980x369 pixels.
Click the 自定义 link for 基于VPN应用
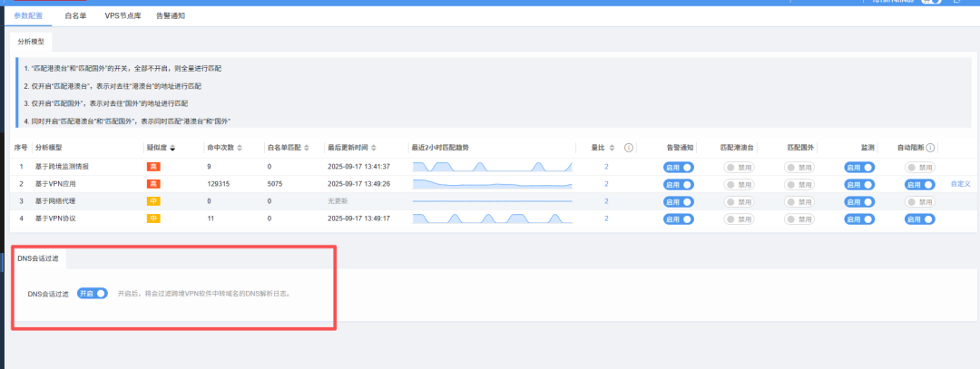961,184
